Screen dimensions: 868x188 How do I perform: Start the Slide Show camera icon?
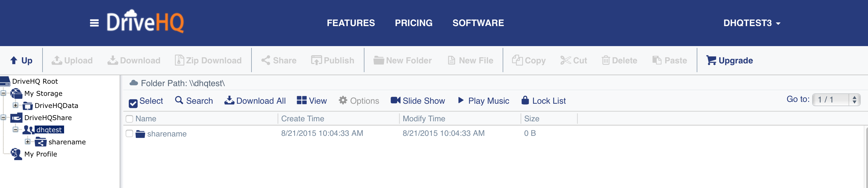(x=395, y=100)
